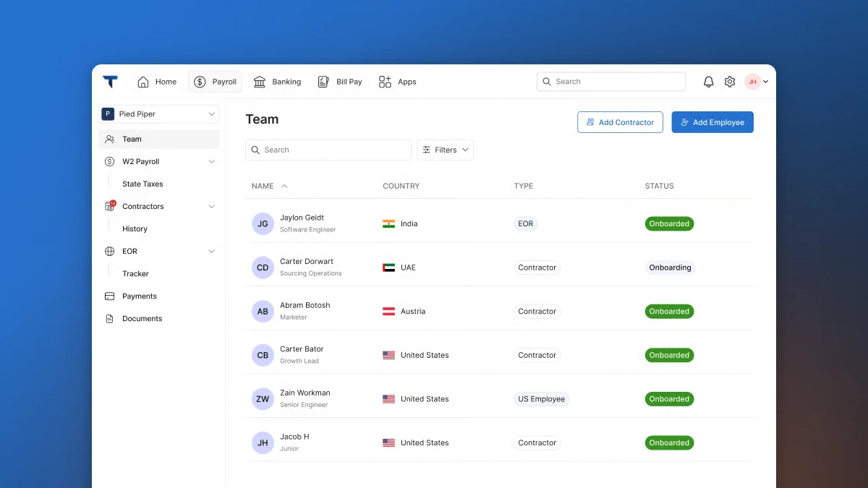
Task: Click the STATUS column header
Action: click(x=659, y=186)
